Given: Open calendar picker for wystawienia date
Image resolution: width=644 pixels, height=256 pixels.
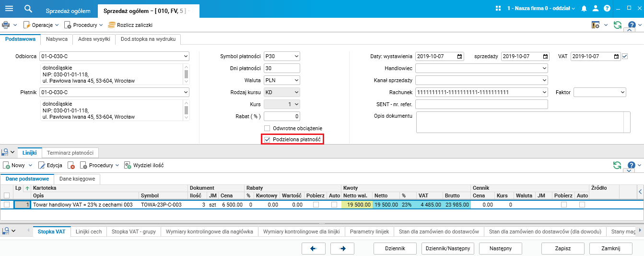Looking at the screenshot, I should tap(460, 56).
